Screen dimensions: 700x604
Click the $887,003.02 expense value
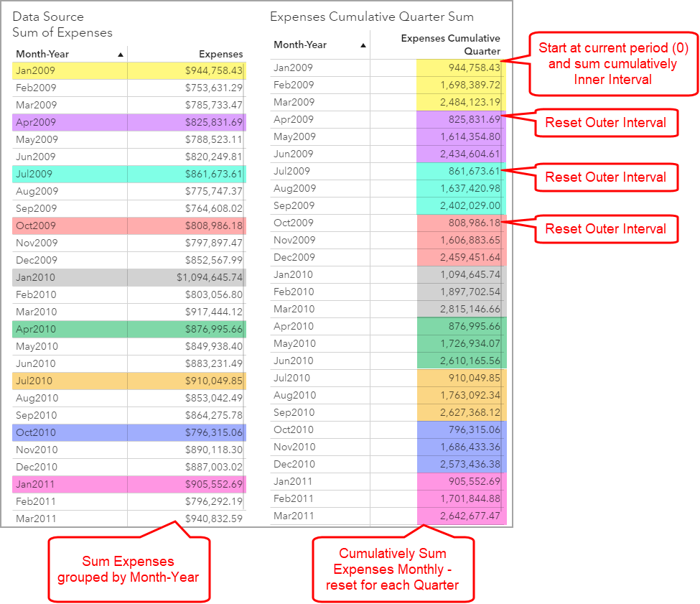point(214,468)
